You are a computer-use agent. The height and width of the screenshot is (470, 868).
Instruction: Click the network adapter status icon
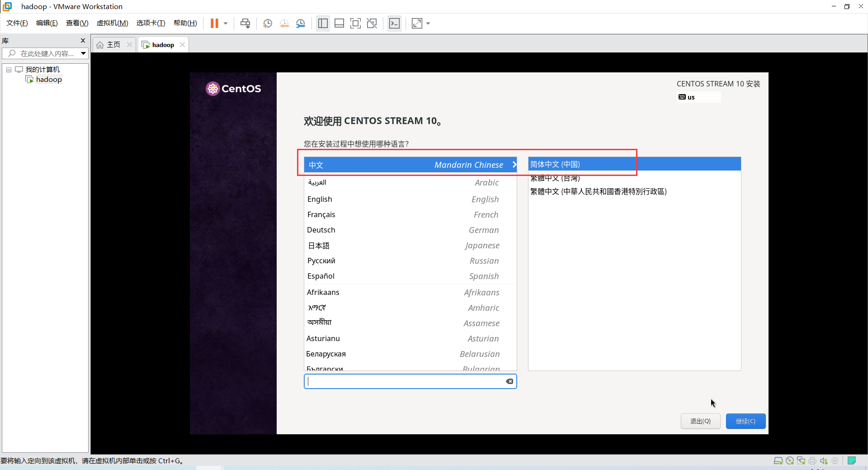[801, 461]
